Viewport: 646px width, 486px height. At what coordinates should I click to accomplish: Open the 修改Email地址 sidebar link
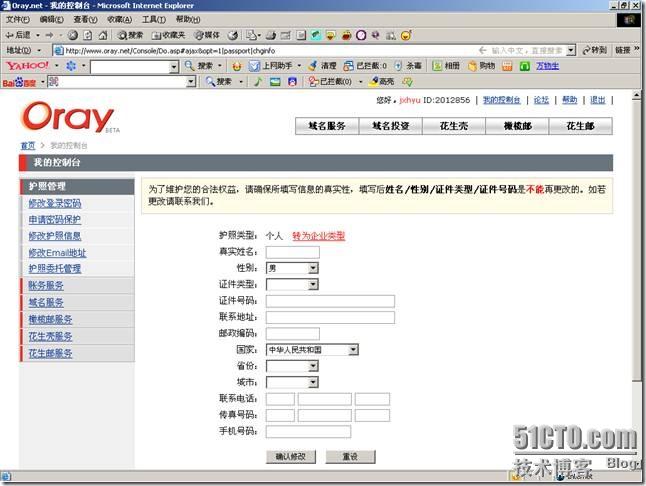point(57,252)
